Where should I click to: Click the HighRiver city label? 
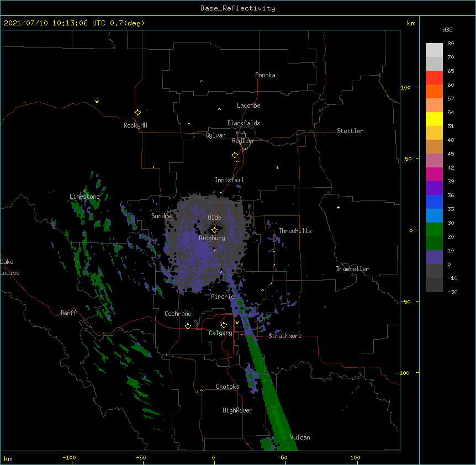[237, 410]
